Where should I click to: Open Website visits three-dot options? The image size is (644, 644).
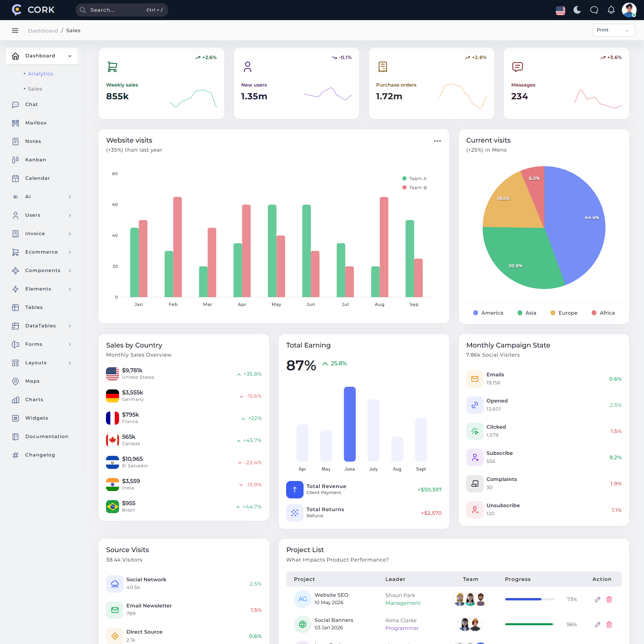[x=437, y=141]
